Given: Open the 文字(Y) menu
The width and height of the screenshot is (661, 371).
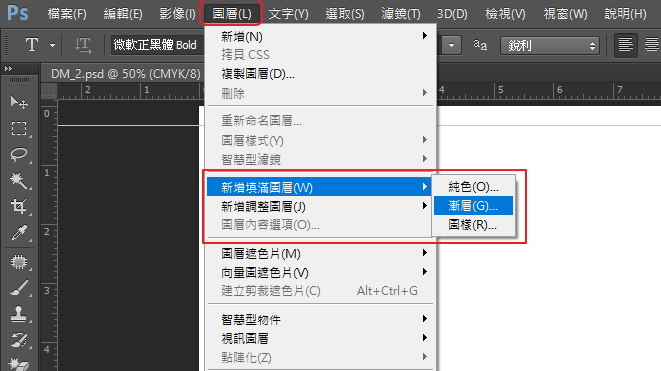Looking at the screenshot, I should 289,14.
